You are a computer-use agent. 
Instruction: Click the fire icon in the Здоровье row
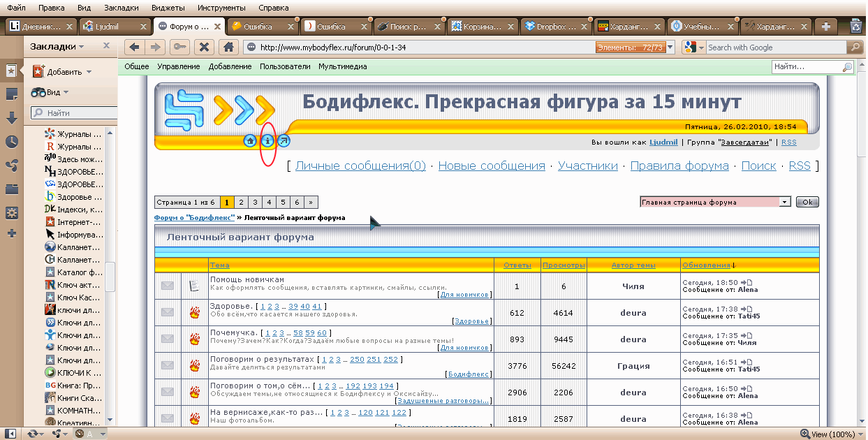tap(195, 312)
